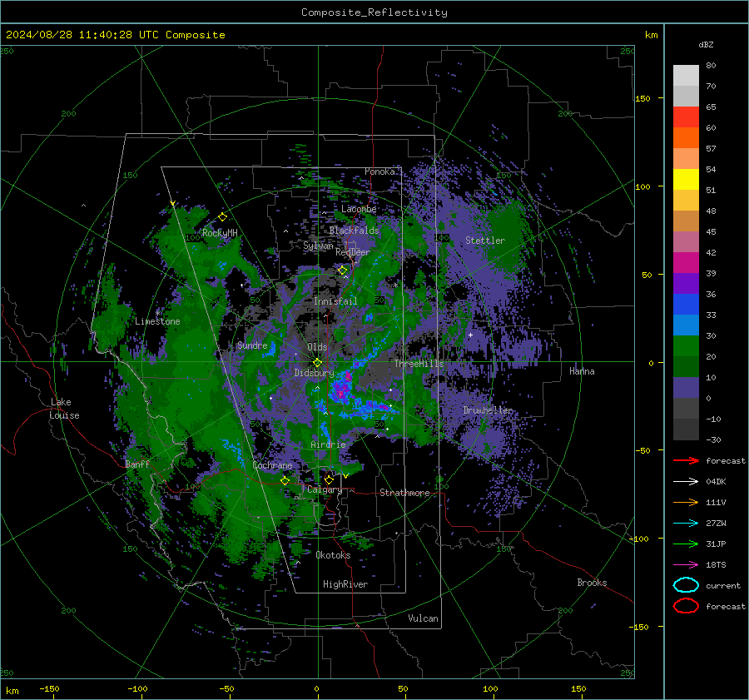
Task: Click the purple swatch in dBZ scale
Action: 686,284
